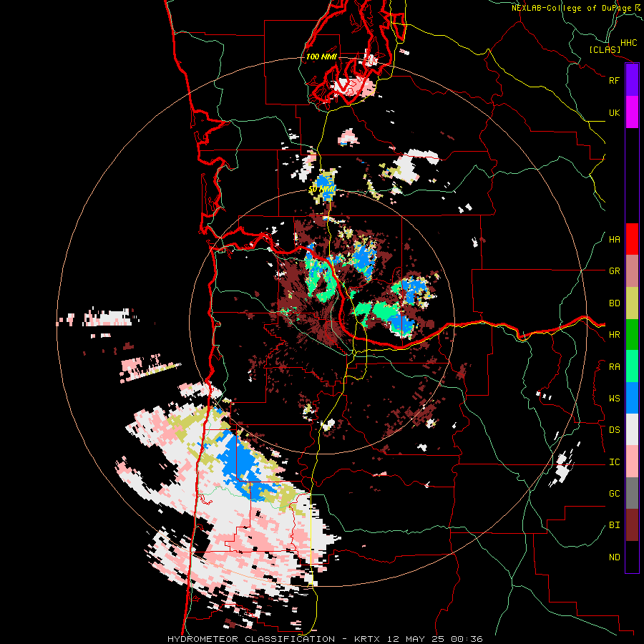Click the magenta UK legend color swatch

coord(632,112)
